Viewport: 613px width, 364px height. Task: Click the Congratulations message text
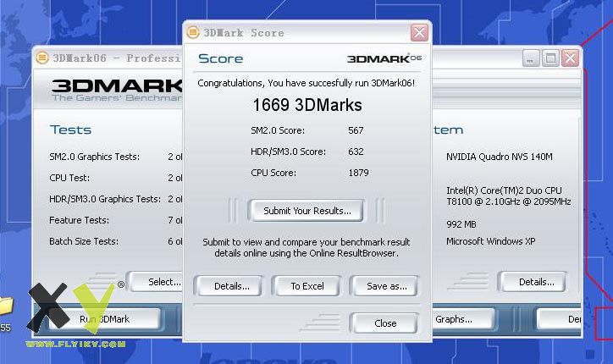click(x=306, y=83)
